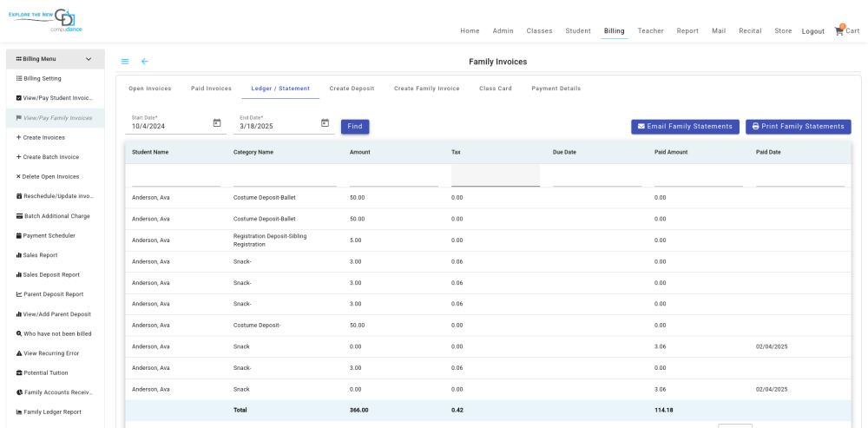Open Batch Additional Charge in sidebar
Image resolution: width=868 pixels, height=428 pixels.
(x=53, y=216)
